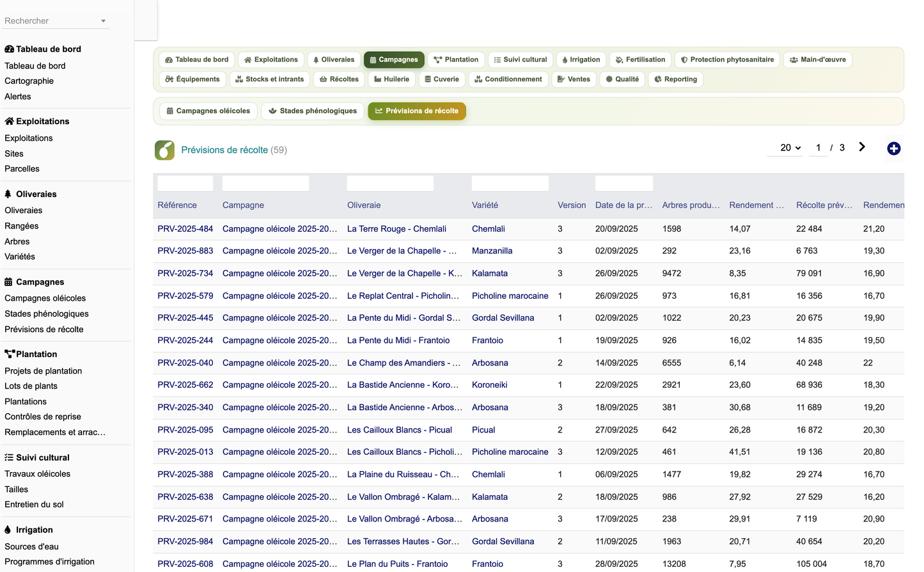Image resolution: width=924 pixels, height=572 pixels.
Task: Open Variétés in sidebar
Action: coord(20,257)
